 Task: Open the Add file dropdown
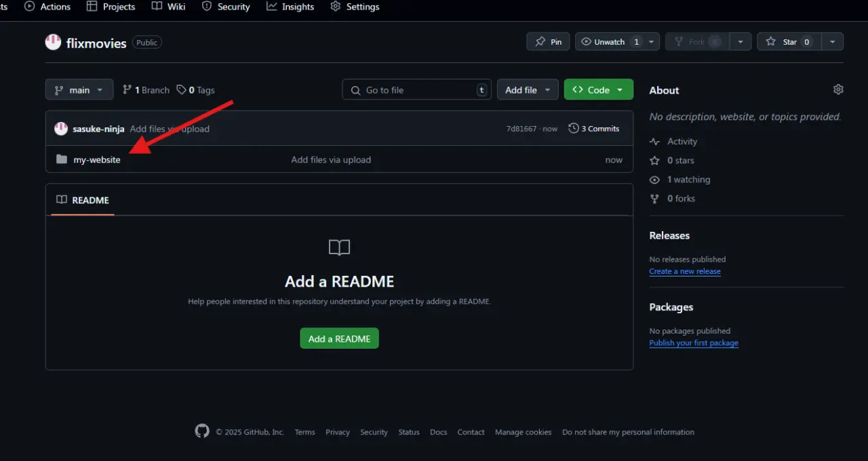[x=528, y=89]
